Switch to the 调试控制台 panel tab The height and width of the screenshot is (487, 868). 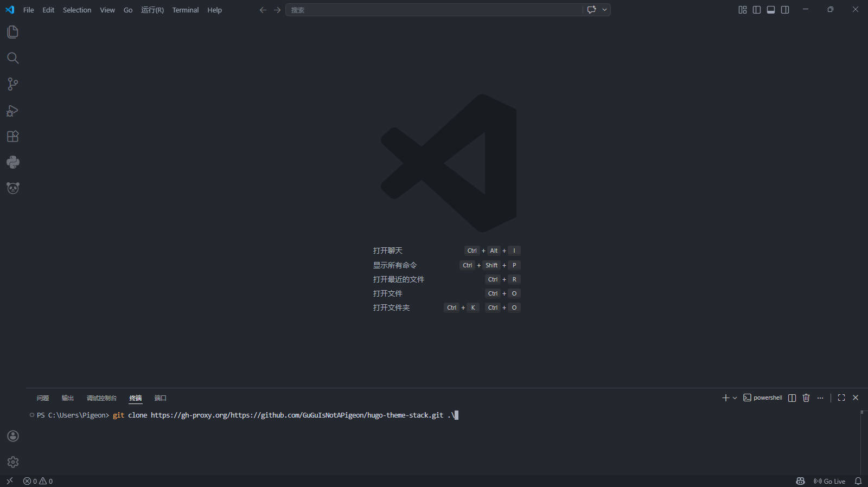tap(102, 398)
